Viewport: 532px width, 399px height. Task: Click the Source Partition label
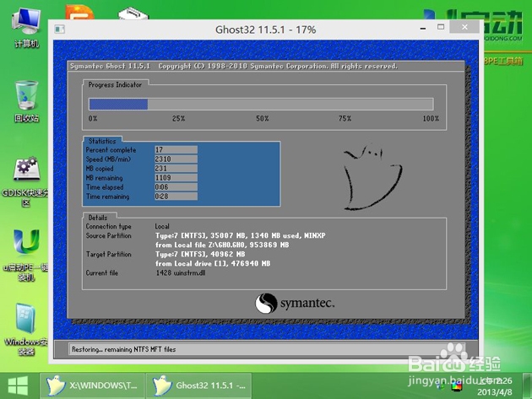(x=109, y=235)
